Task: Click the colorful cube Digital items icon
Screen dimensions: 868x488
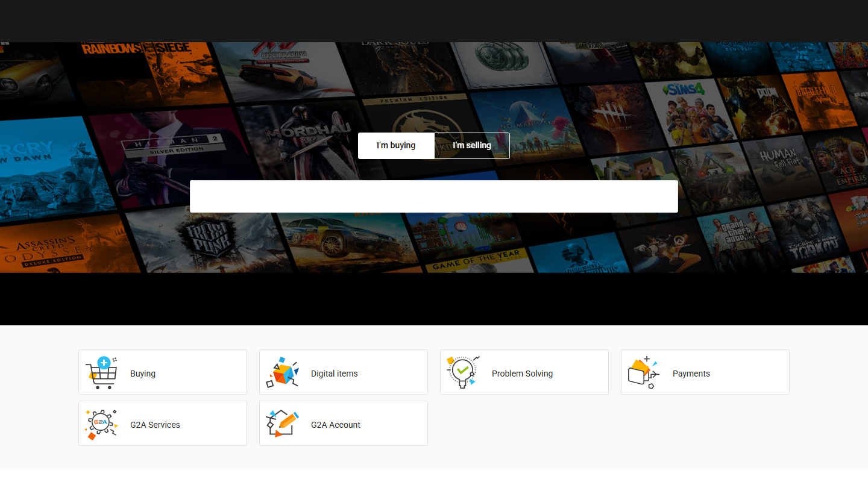Action: tap(282, 372)
